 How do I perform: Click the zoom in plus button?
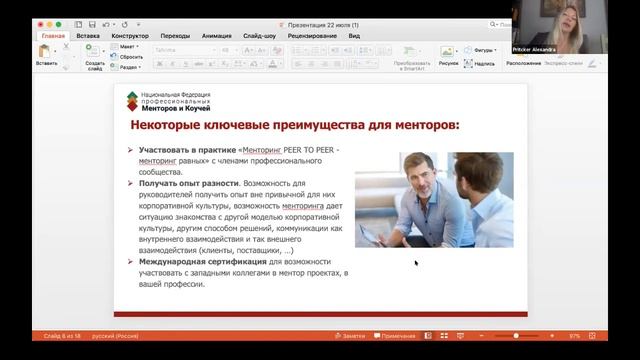coord(552,336)
